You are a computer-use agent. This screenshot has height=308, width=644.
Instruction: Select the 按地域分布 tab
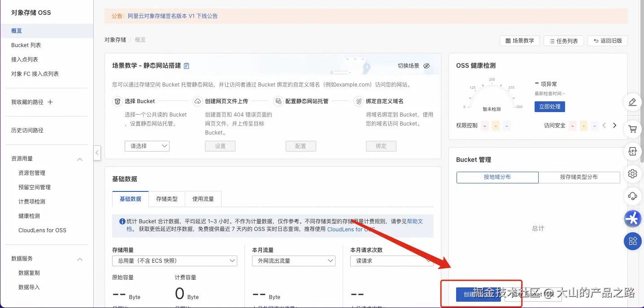(x=497, y=177)
